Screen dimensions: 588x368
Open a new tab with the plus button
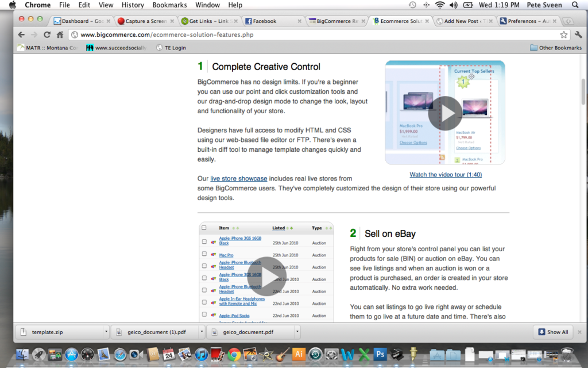568,21
